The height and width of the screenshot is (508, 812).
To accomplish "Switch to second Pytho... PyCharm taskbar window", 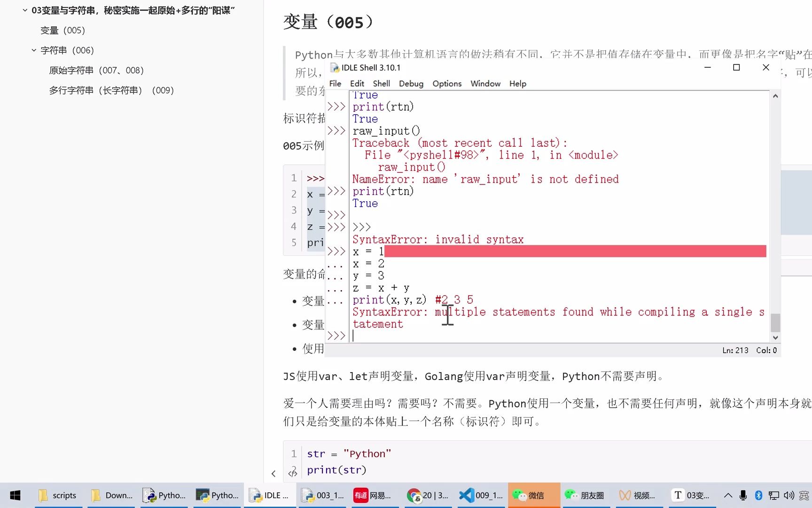I will [x=218, y=495].
